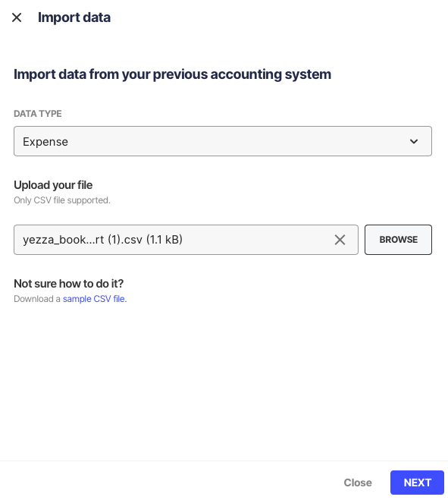Proceed with the NEXT button

pyautogui.click(x=417, y=483)
